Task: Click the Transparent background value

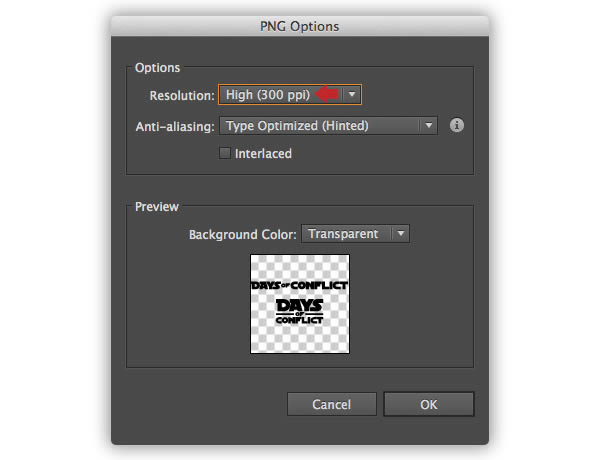Action: click(x=343, y=233)
